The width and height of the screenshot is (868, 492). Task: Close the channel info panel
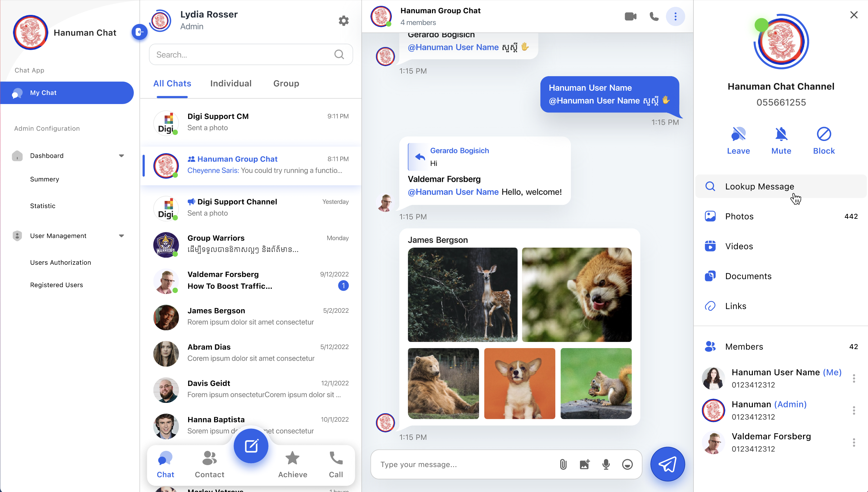click(x=854, y=15)
